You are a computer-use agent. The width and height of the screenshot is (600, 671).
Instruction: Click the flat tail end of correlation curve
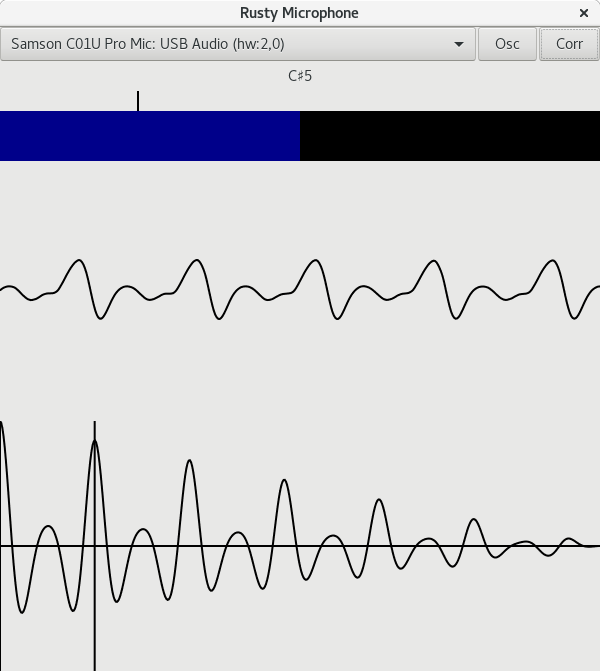[590, 546]
